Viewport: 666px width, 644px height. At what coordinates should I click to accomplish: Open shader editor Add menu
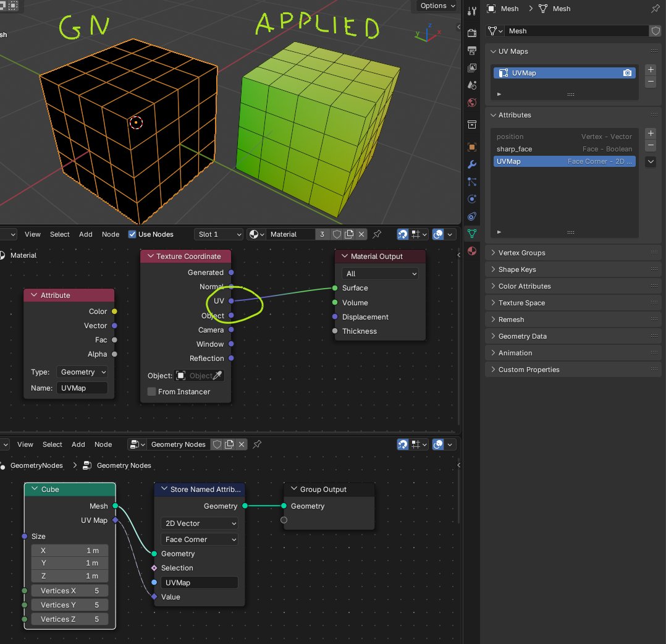85,234
